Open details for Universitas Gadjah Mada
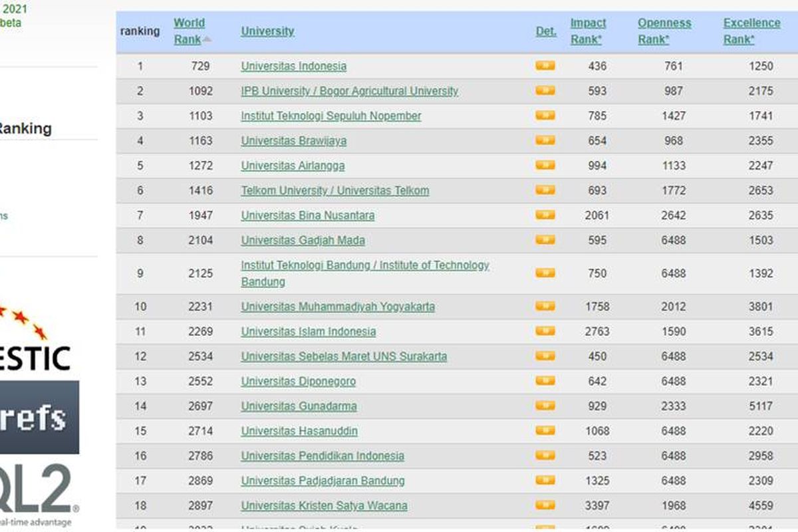The image size is (798, 532). (545, 239)
